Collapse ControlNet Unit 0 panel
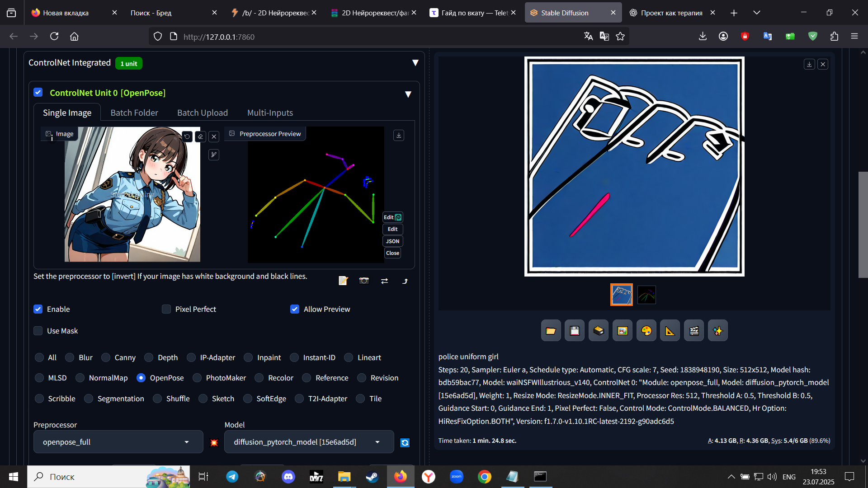Viewport: 868px width, 488px height. point(408,94)
